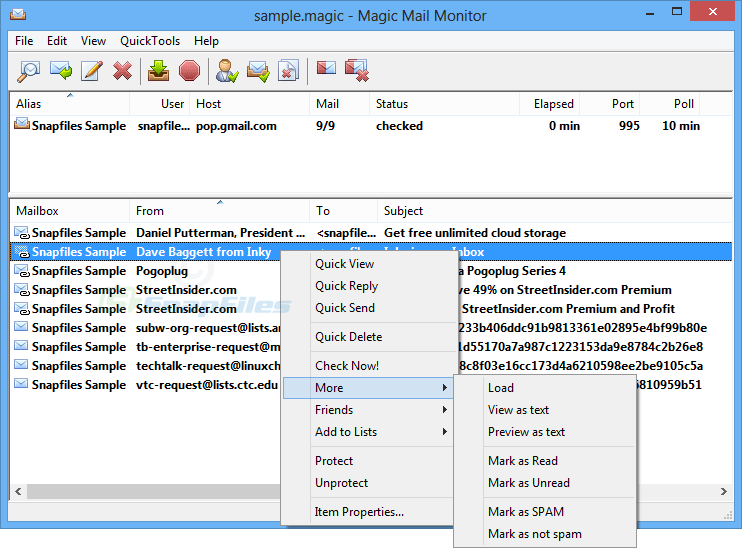742x548 pixels.
Task: Click the envelope reply arrow toolbar icon
Action: [x=61, y=71]
